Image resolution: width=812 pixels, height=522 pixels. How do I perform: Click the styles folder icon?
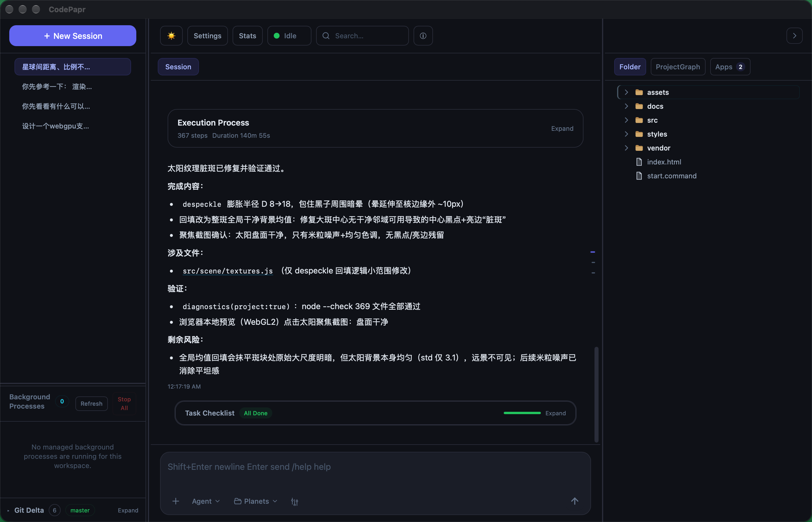pyautogui.click(x=639, y=134)
